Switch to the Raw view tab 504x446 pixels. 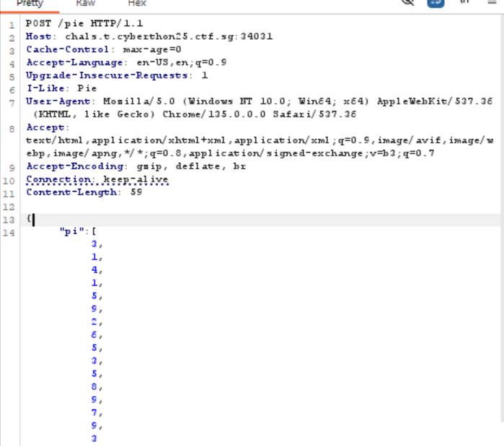(86, 4)
